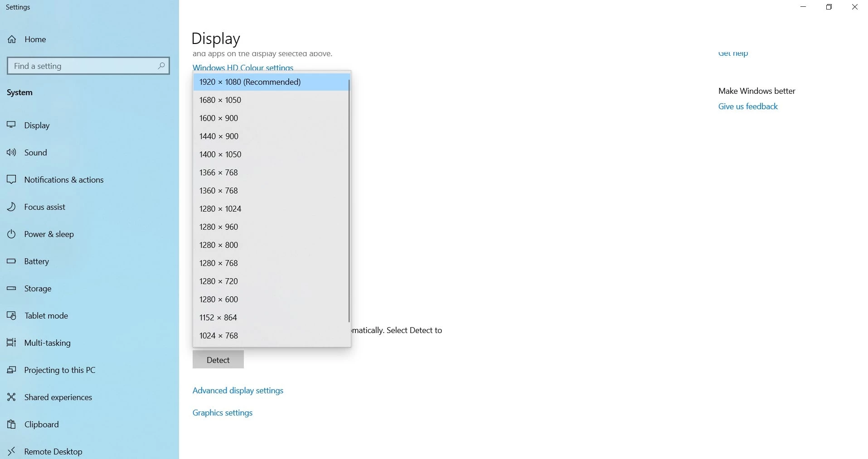The image size is (868, 459).
Task: Click the search magnifier icon
Action: click(x=161, y=66)
